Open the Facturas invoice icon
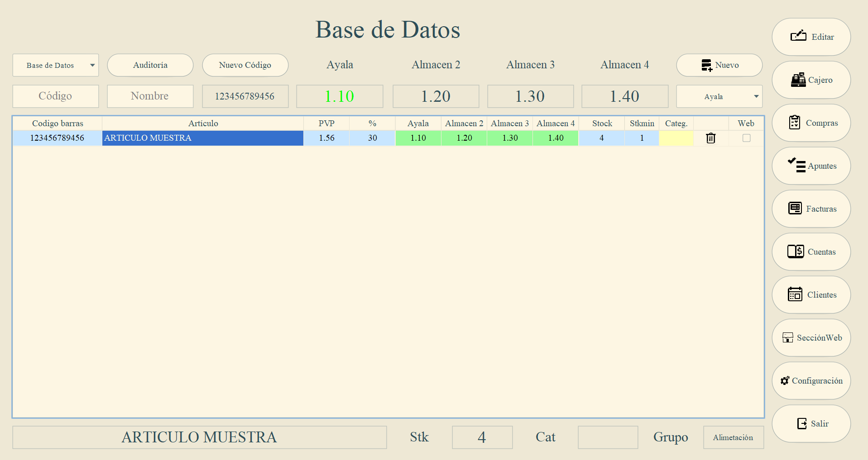The width and height of the screenshot is (868, 460). coord(795,208)
